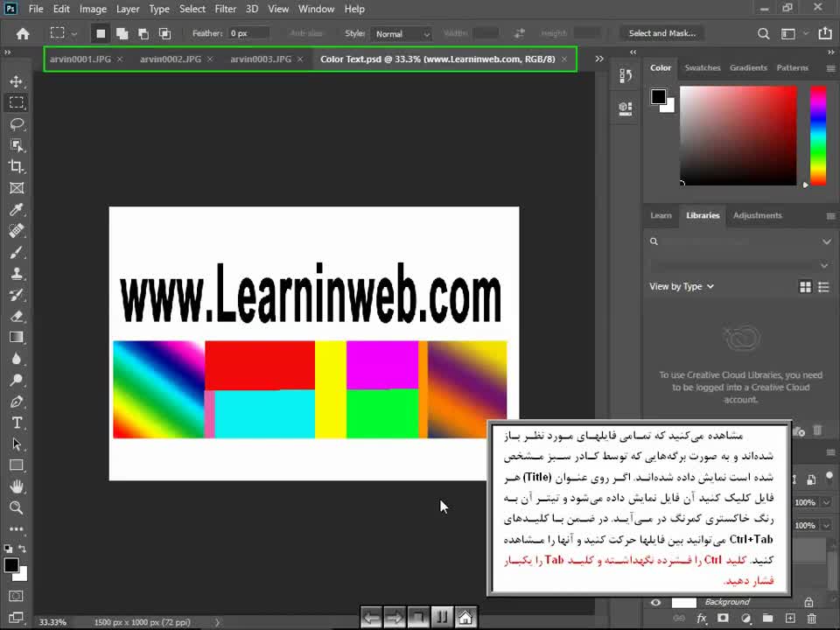Select the Horizontal Type tool
Viewport: 840px width, 630px height.
click(x=17, y=423)
